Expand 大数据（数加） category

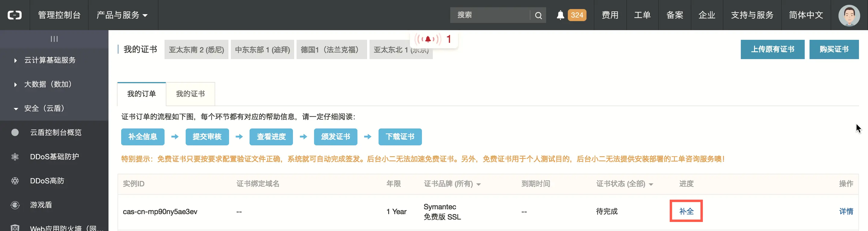(48, 84)
